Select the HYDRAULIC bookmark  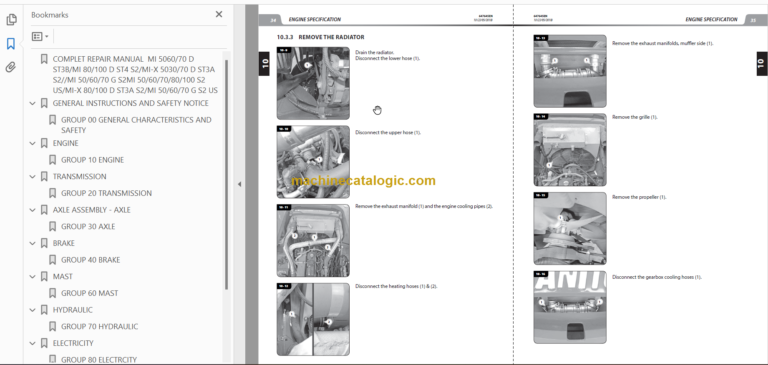pyautogui.click(x=72, y=310)
